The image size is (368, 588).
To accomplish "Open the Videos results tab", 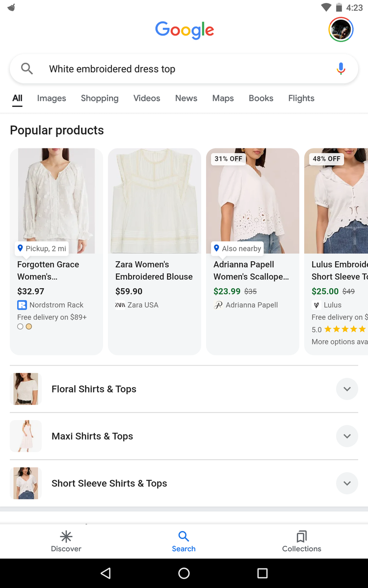I will (x=147, y=98).
